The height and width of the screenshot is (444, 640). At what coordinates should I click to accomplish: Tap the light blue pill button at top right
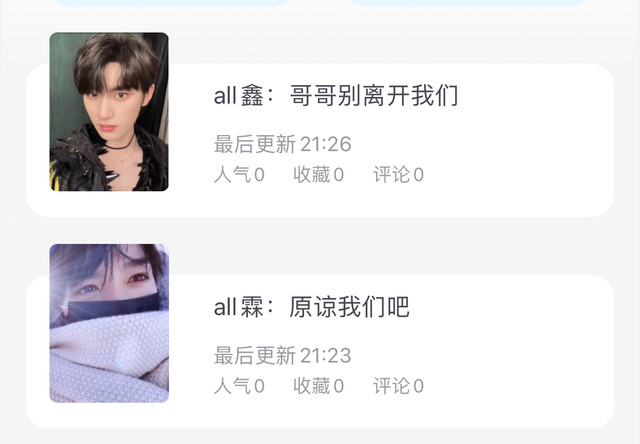(468, 2)
